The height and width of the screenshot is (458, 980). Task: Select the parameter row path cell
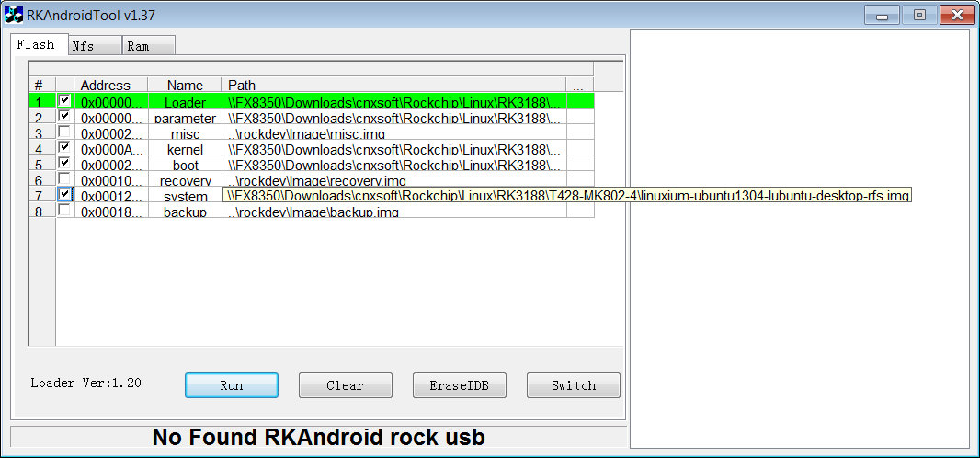[x=393, y=116]
